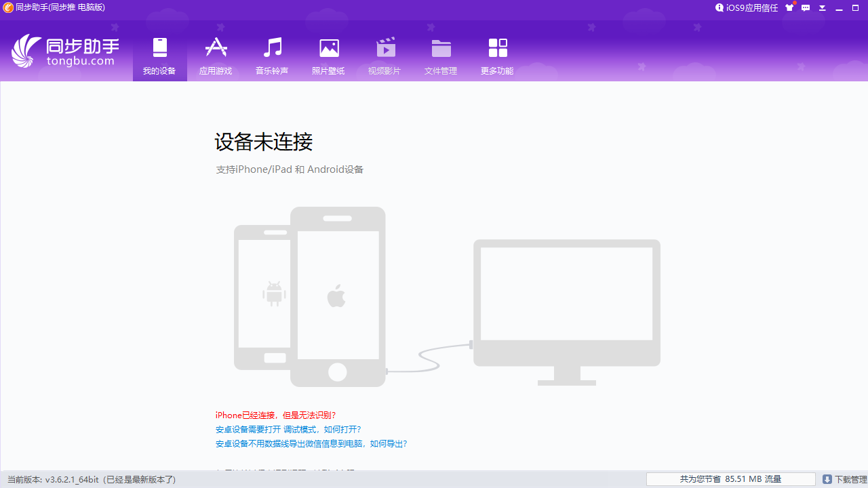Viewport: 868px width, 488px height.
Task: Open 下载管理 at the bottom right
Action: point(846,479)
